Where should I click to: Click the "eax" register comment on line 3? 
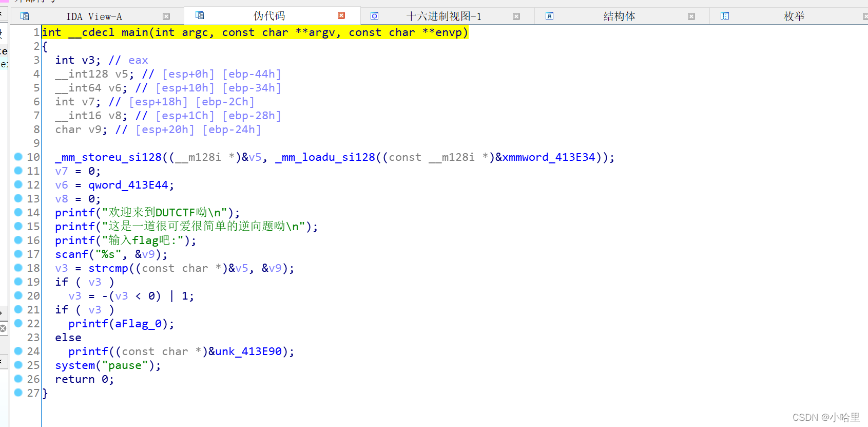click(x=138, y=60)
